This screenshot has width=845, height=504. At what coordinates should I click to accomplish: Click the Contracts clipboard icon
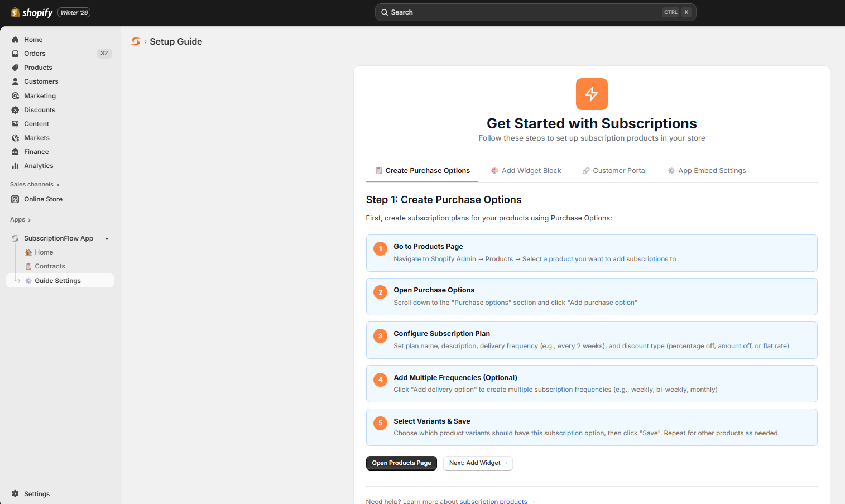click(x=28, y=266)
